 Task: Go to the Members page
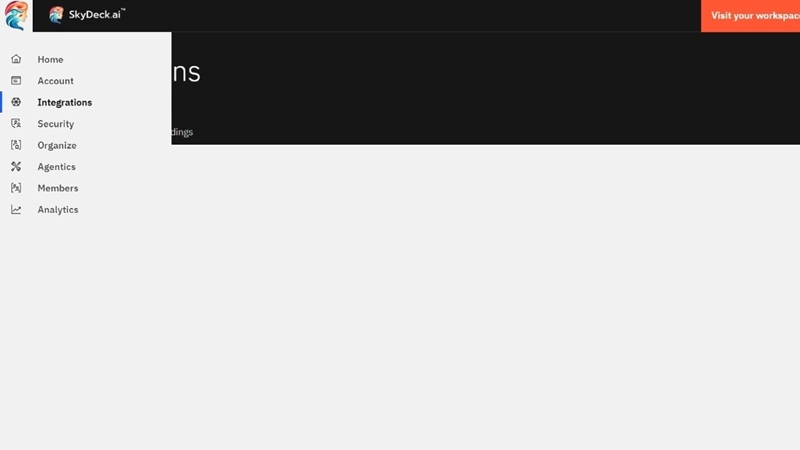click(57, 188)
